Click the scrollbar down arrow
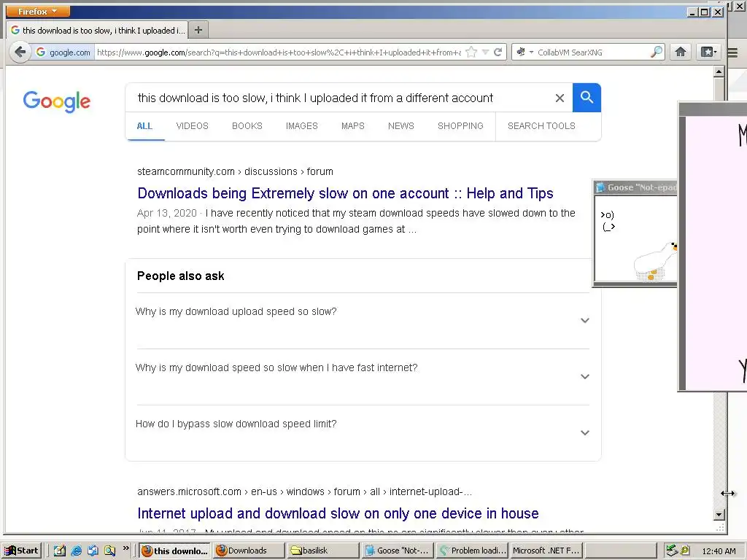Screen dimensions: 747x560 tap(719, 514)
